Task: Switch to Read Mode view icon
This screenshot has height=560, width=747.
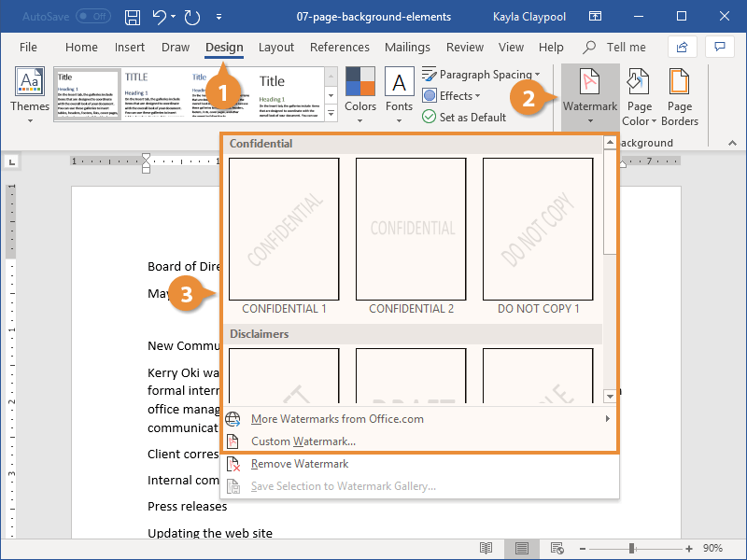Action: point(486,548)
